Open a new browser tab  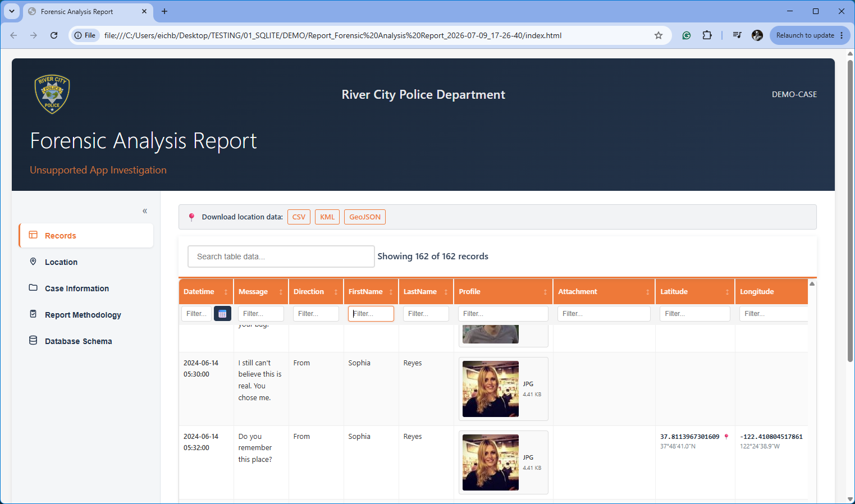coord(164,11)
